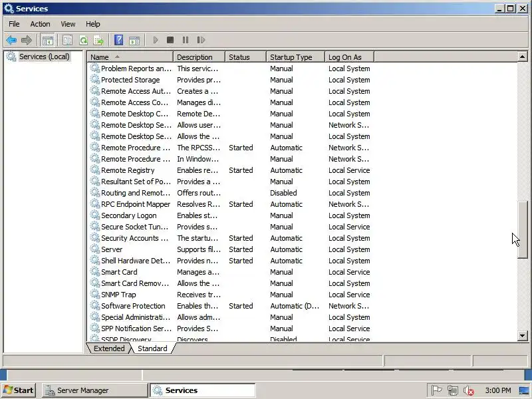This screenshot has width=532, height=399.
Task: Click the Export List toolbar icon
Action: (98, 40)
